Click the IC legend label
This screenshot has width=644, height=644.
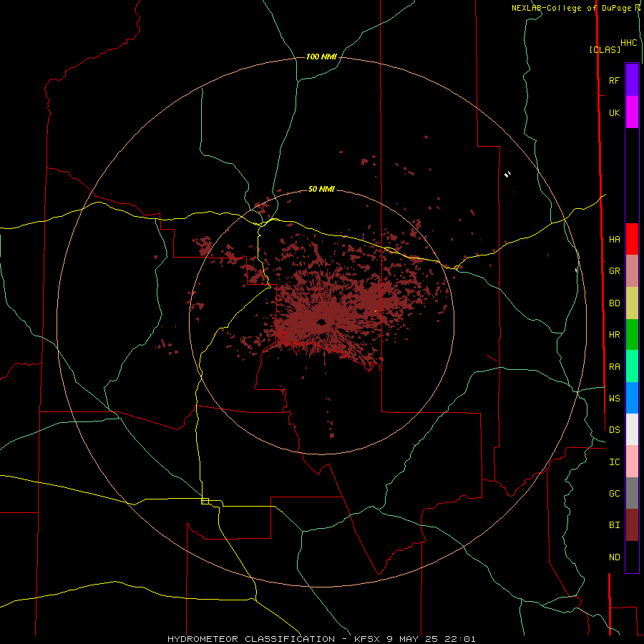[614, 462]
